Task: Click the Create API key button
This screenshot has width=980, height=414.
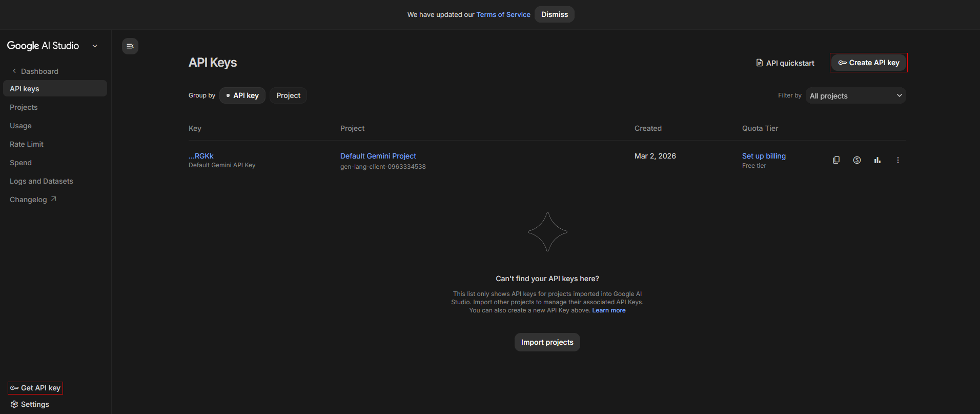Action: pyautogui.click(x=869, y=63)
